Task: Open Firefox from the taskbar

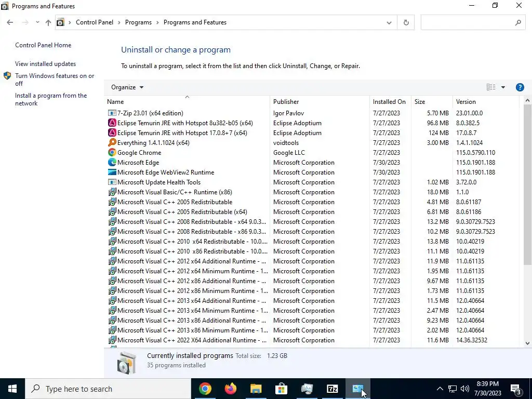Action: 231,389
